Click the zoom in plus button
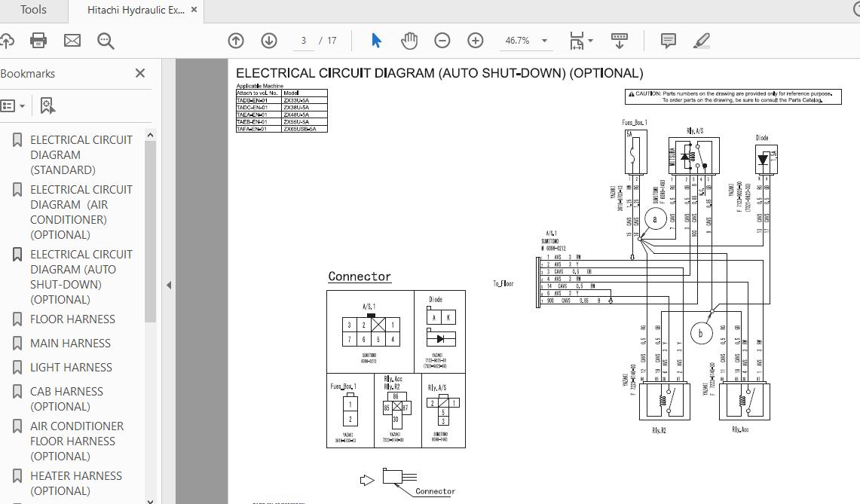Viewport: 860px width, 504px height. click(476, 41)
